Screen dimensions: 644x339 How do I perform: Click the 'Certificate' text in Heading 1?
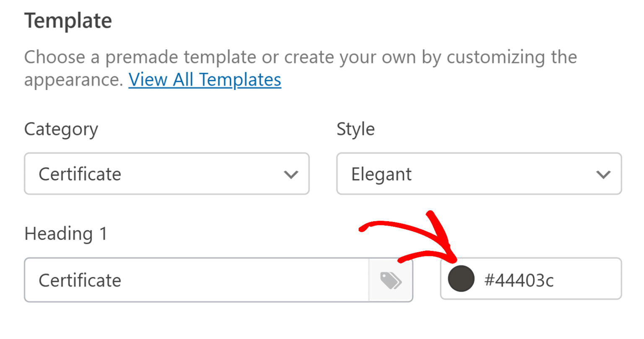pyautogui.click(x=80, y=280)
